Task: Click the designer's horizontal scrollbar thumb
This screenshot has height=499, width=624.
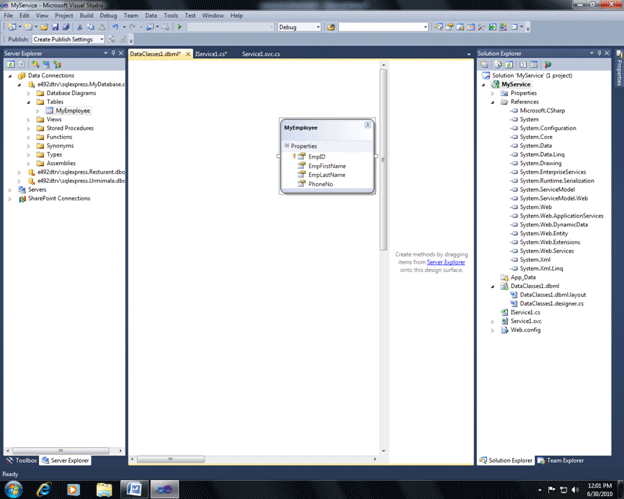Action: (x=171, y=459)
